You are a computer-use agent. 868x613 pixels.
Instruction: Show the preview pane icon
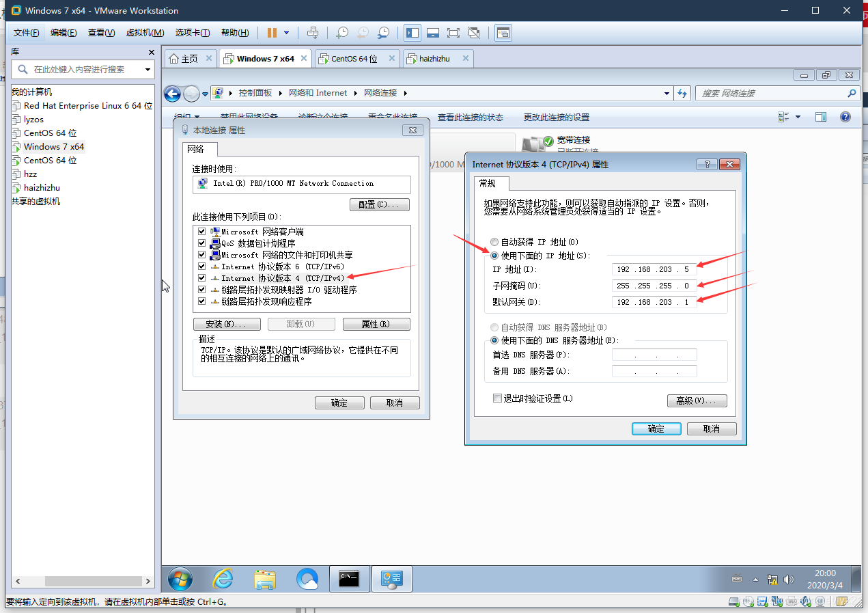(821, 117)
